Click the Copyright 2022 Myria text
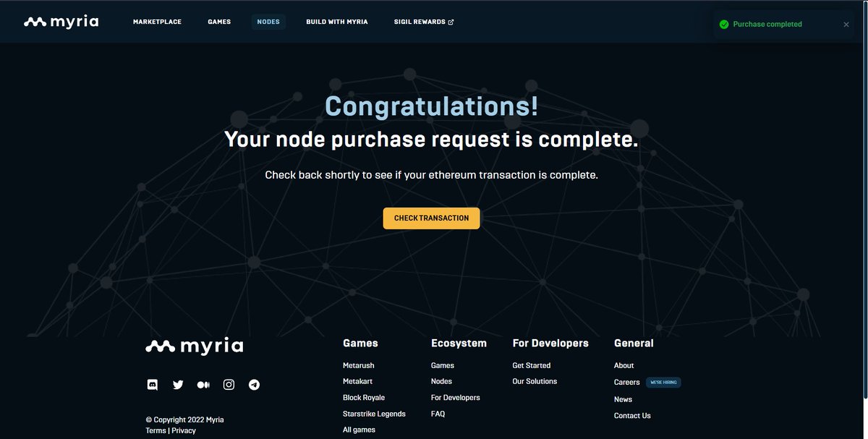Image resolution: width=868 pixels, height=439 pixels. tap(184, 419)
